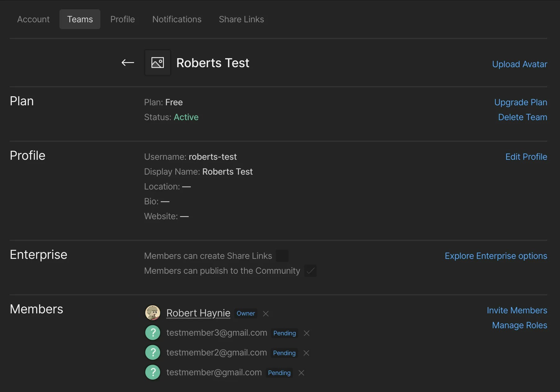
Task: Go to the Share Links tab
Action: point(241,19)
